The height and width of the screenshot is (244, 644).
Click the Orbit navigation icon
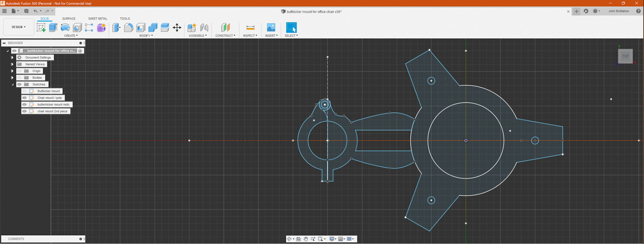pos(289,239)
